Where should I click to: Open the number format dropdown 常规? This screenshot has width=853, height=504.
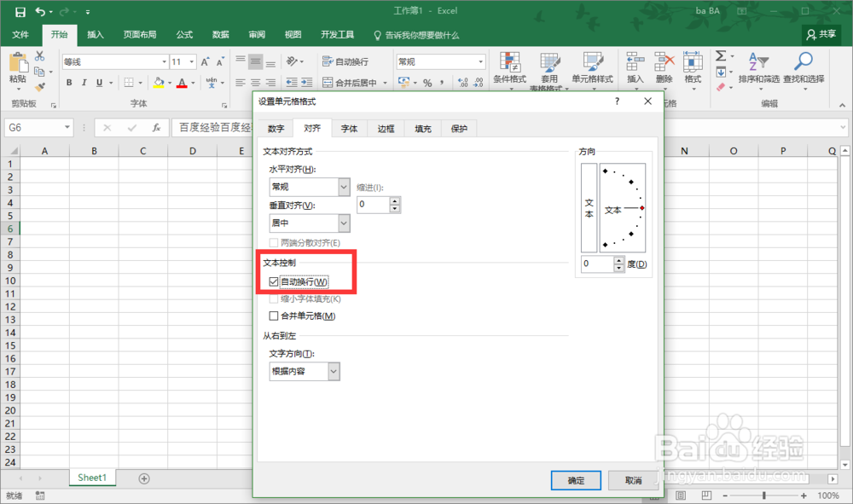click(480, 62)
